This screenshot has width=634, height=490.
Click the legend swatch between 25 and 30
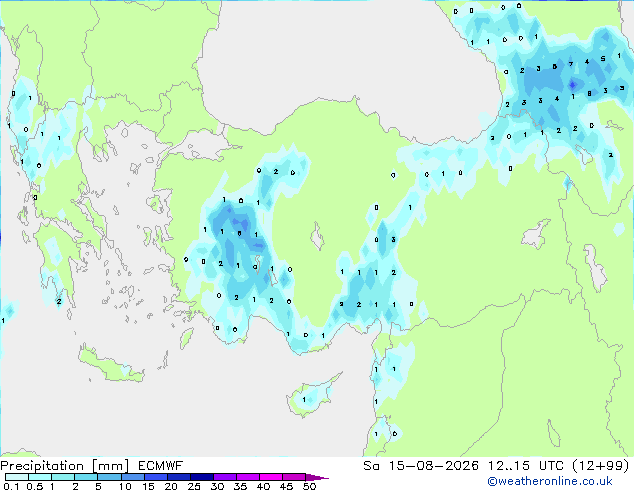tap(202, 477)
